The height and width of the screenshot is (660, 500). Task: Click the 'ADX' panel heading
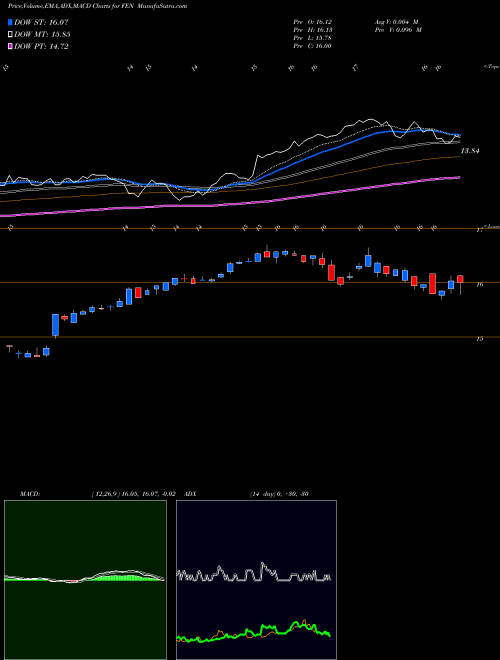point(191,494)
